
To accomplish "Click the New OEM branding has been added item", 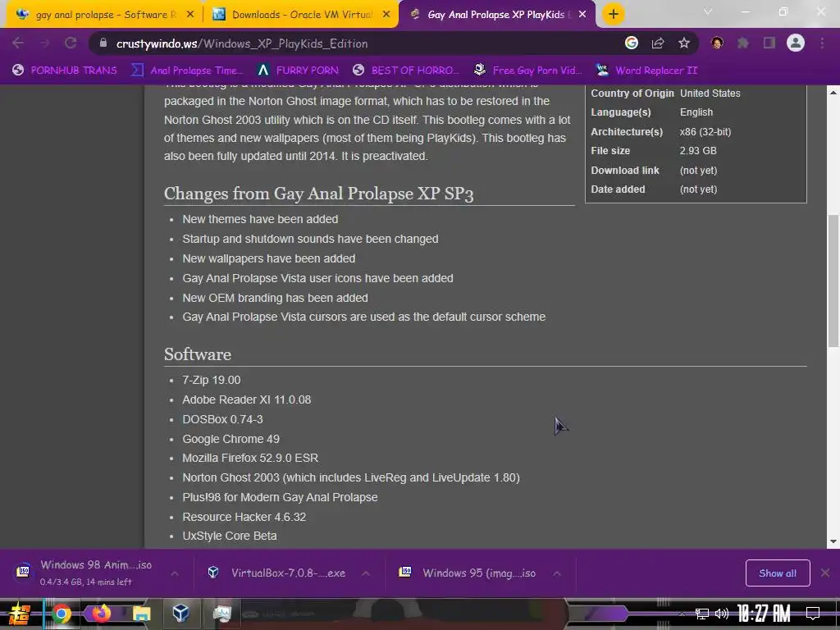I will coord(275,298).
